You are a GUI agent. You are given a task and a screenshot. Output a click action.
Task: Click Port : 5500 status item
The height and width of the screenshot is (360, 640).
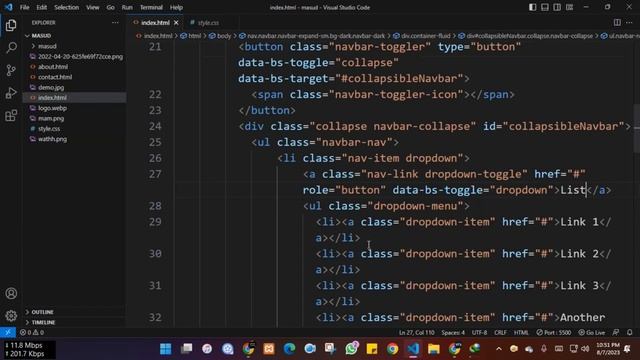tap(553, 332)
